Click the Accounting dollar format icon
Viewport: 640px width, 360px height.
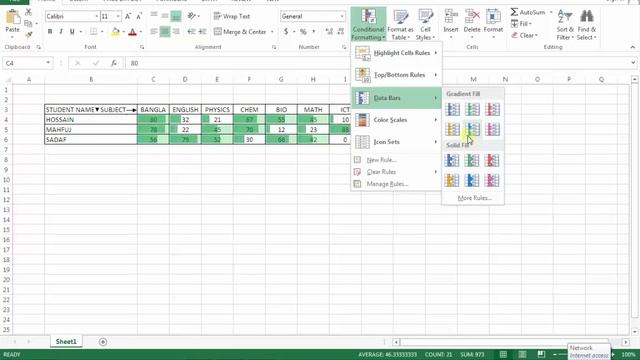[x=286, y=31]
